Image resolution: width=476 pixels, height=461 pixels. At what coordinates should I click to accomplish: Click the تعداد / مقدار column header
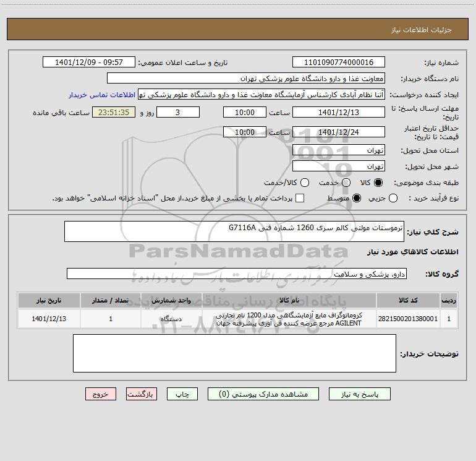(x=111, y=300)
